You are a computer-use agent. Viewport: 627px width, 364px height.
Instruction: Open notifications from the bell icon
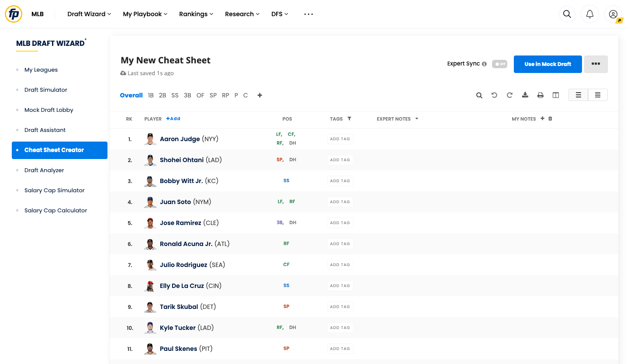coord(589,14)
